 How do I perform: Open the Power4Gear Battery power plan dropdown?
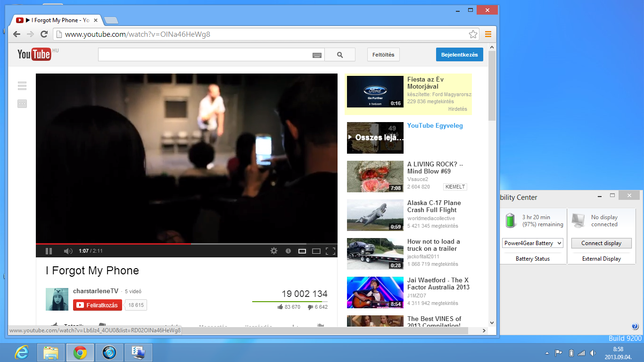tap(533, 243)
